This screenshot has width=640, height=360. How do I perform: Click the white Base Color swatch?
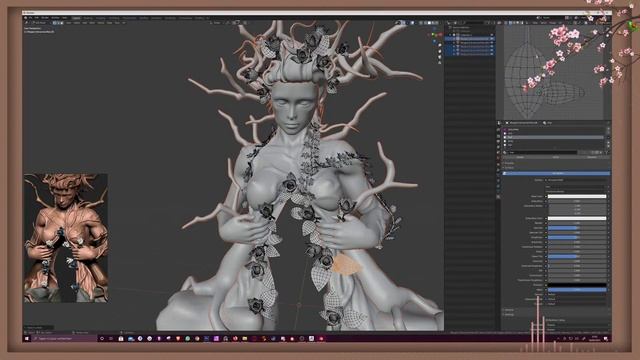click(x=577, y=196)
